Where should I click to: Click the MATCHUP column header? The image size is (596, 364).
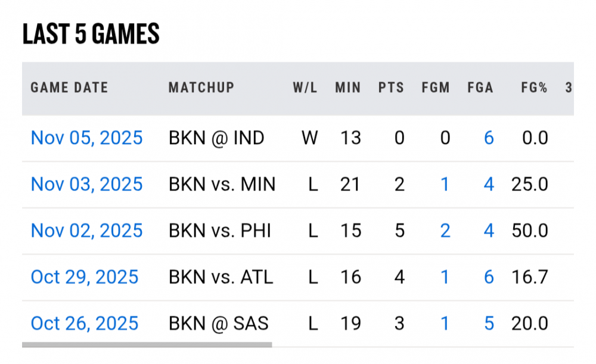[x=201, y=88]
